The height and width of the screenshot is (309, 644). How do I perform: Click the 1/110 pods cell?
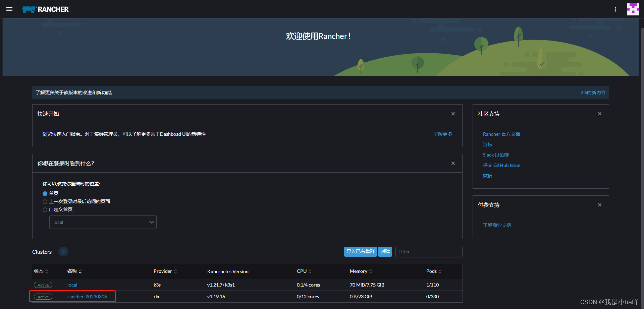pos(432,285)
